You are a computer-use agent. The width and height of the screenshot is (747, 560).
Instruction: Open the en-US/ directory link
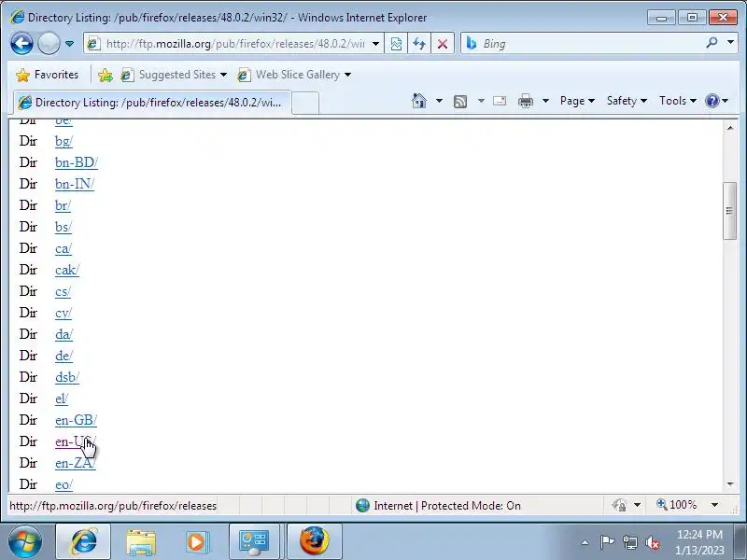click(x=76, y=441)
